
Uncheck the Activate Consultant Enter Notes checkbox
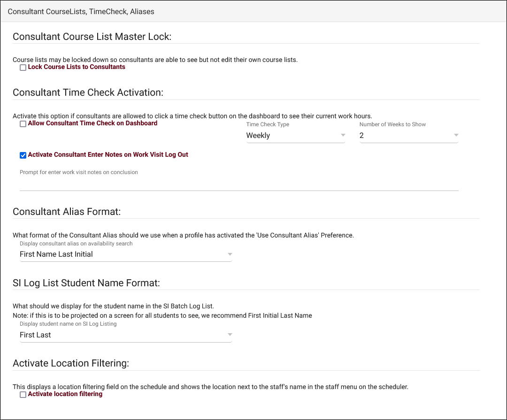click(23, 155)
